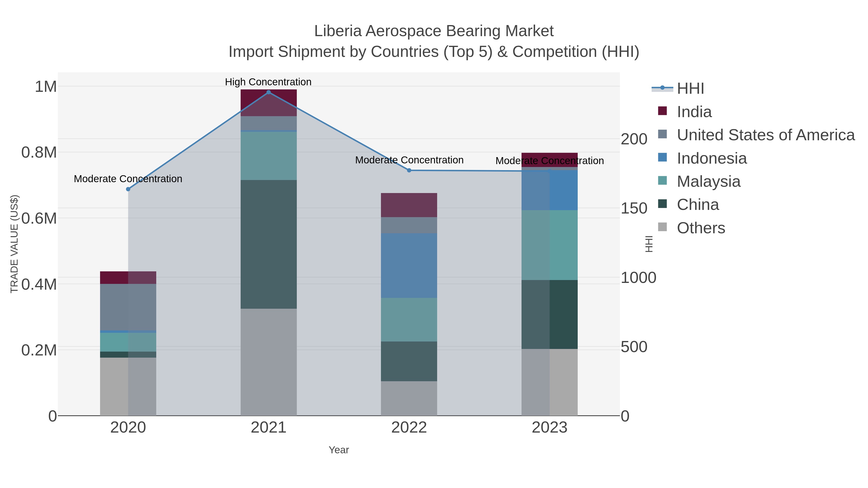
Task: Select the HHI data point for 2021
Action: 269,92
